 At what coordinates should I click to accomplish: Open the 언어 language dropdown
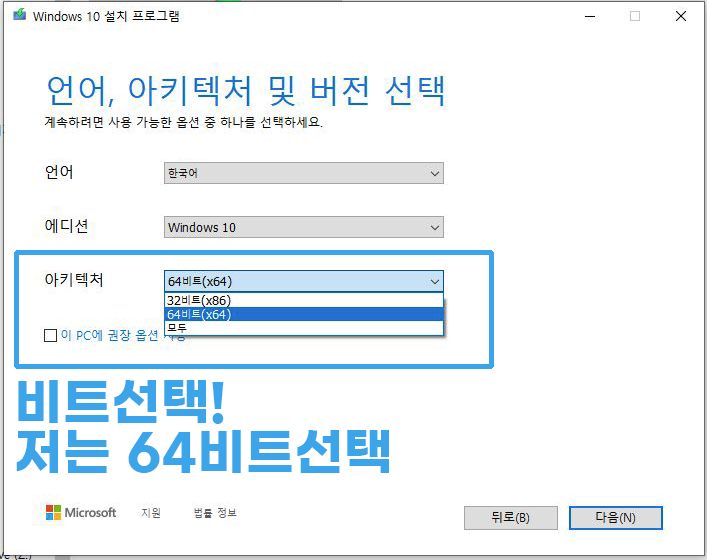[x=303, y=173]
